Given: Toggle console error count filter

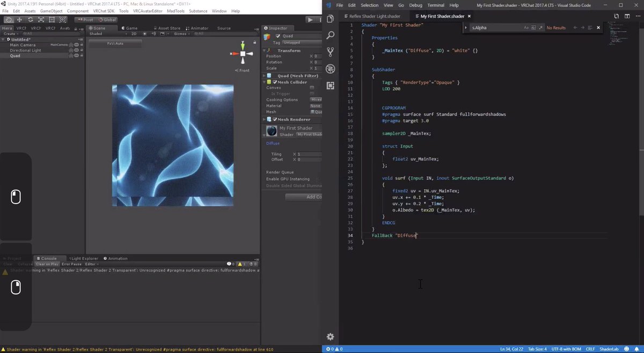Looking at the screenshot, I should pyautogui.click(x=252, y=264).
